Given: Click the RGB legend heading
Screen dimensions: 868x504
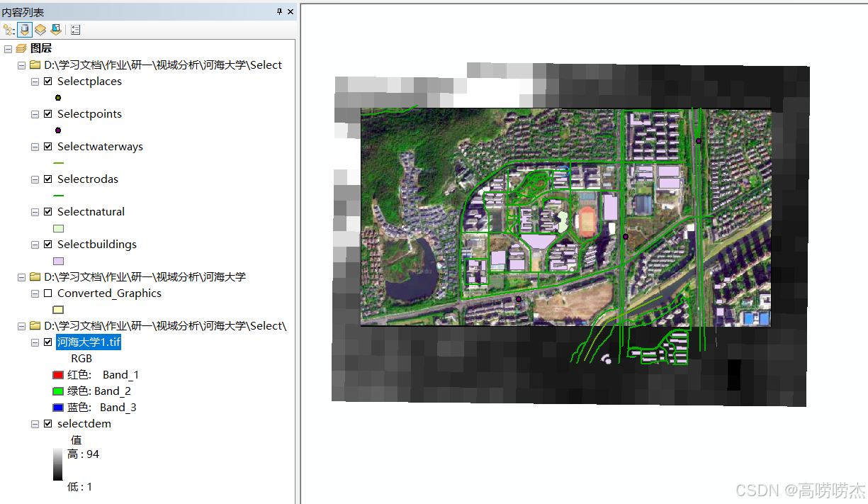Looking at the screenshot, I should click(81, 359).
